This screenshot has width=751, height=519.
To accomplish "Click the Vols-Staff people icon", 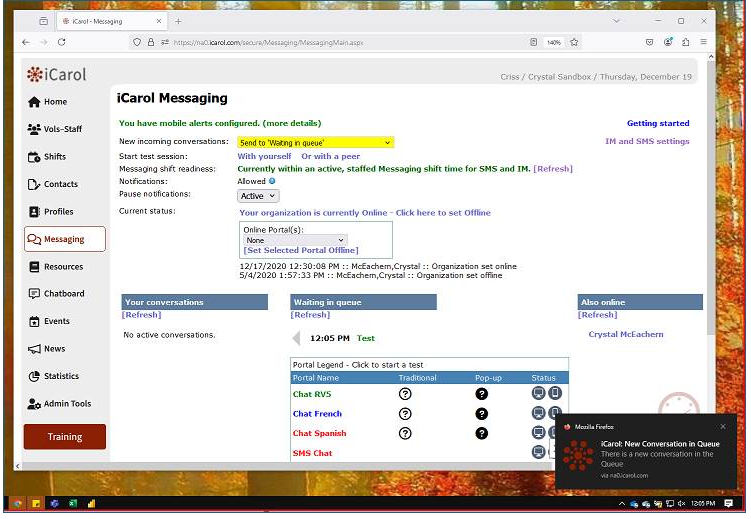I will click(x=34, y=129).
